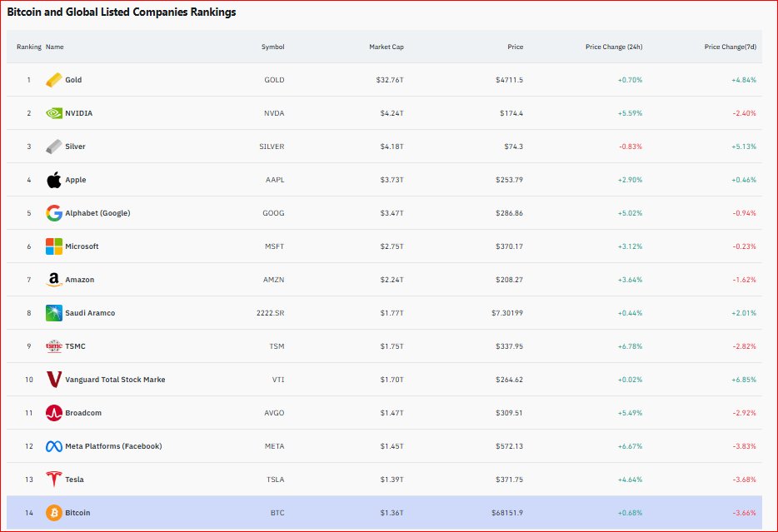Open the Tesla name link
This screenshot has height=532, width=778.
pos(74,480)
